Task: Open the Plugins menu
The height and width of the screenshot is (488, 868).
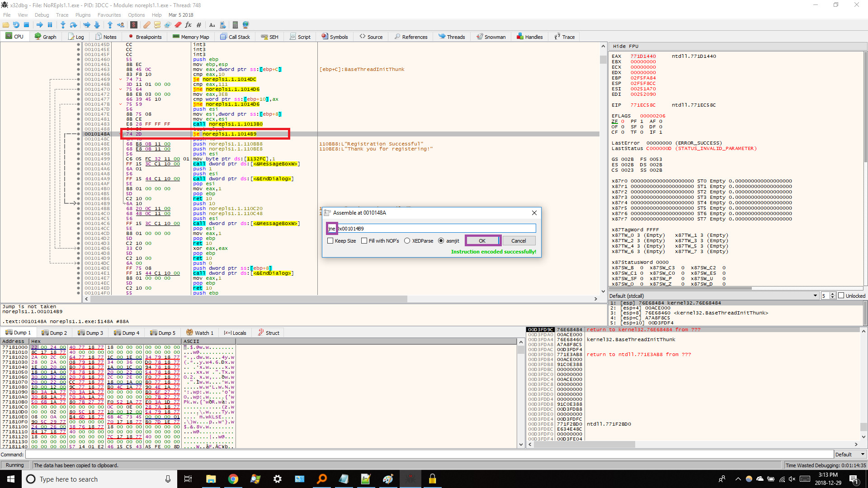Action: [83, 15]
